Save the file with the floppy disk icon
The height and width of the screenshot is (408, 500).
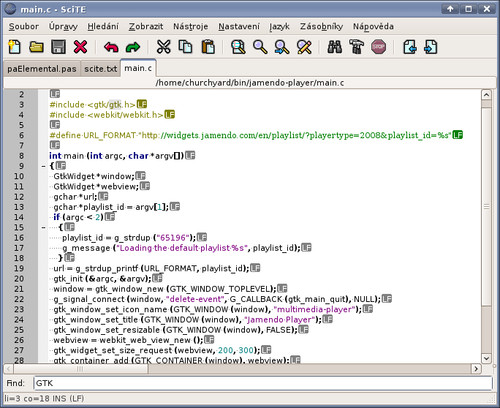coord(58,47)
